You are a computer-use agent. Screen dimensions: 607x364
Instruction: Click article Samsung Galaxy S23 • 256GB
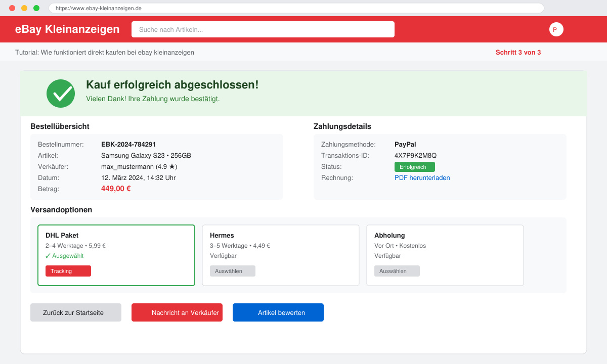coord(146,156)
